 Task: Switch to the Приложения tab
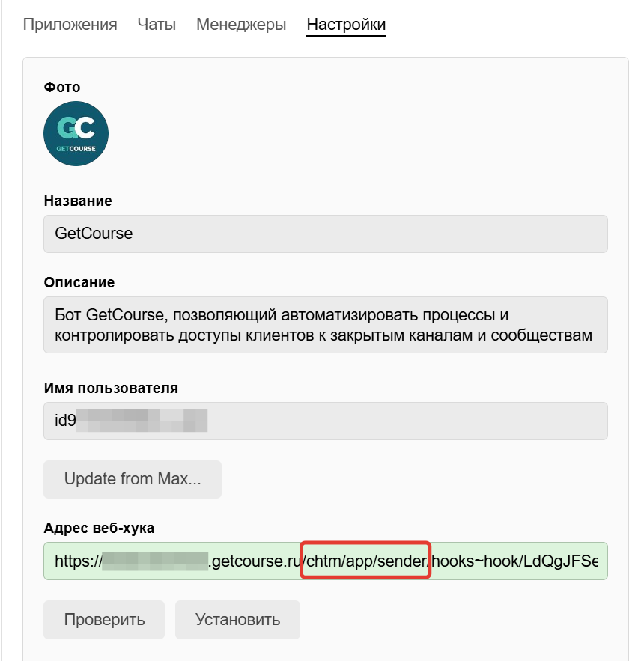(x=70, y=24)
